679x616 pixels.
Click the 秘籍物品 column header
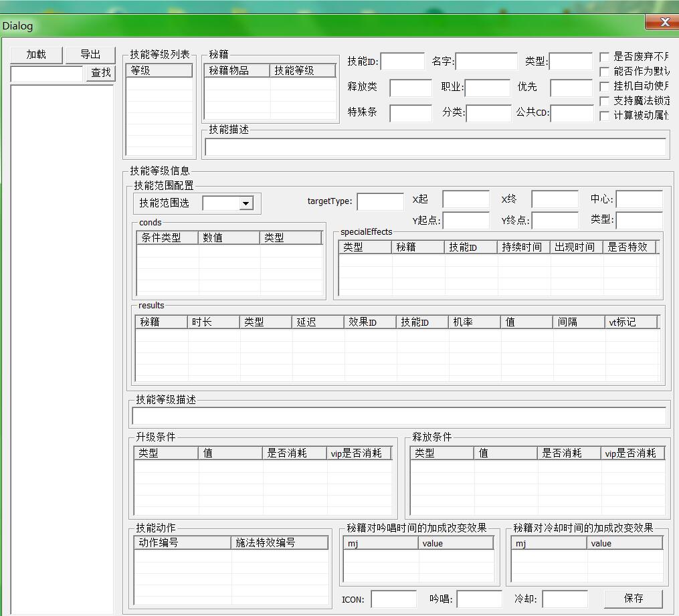click(237, 70)
